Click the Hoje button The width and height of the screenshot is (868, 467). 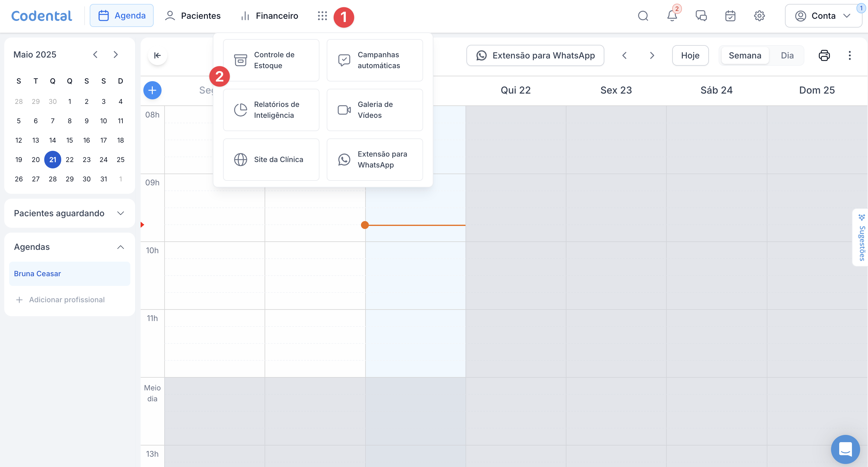[x=690, y=55]
